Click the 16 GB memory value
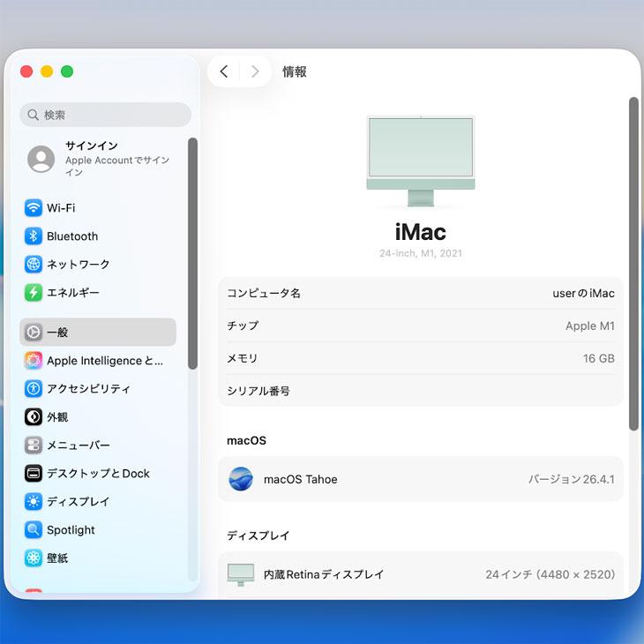The width and height of the screenshot is (644, 644). tap(599, 358)
